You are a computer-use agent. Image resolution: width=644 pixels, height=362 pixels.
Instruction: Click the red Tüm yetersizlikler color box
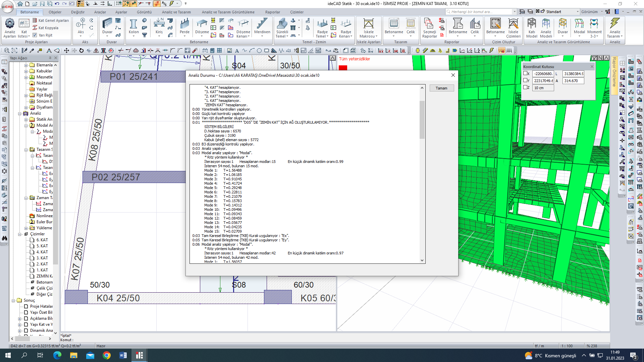coord(343,68)
